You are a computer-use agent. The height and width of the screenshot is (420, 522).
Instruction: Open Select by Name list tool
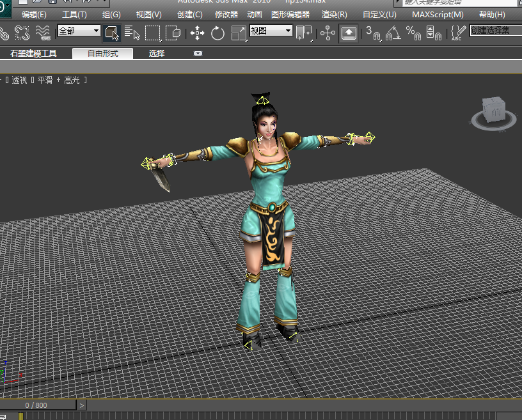(x=132, y=33)
